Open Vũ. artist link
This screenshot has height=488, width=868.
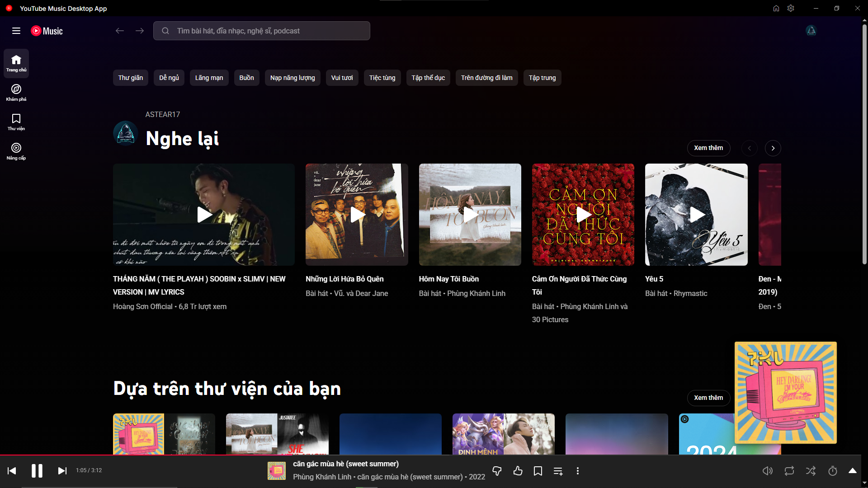click(339, 294)
